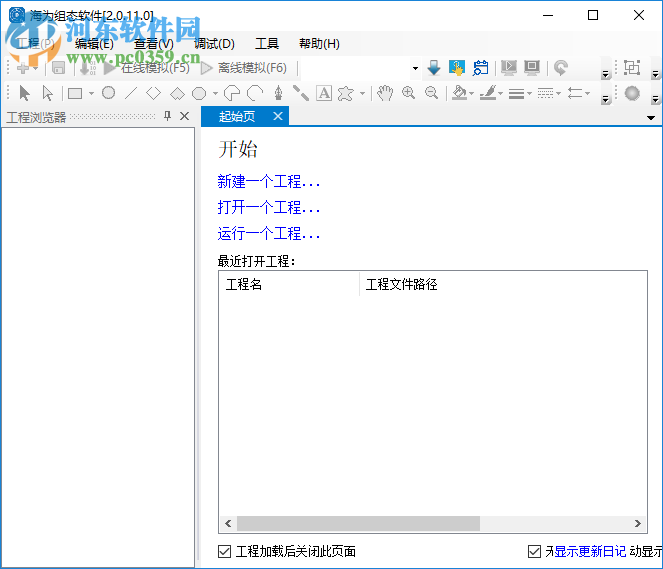
Task: Open the 工程(P) menu
Action: coord(36,44)
